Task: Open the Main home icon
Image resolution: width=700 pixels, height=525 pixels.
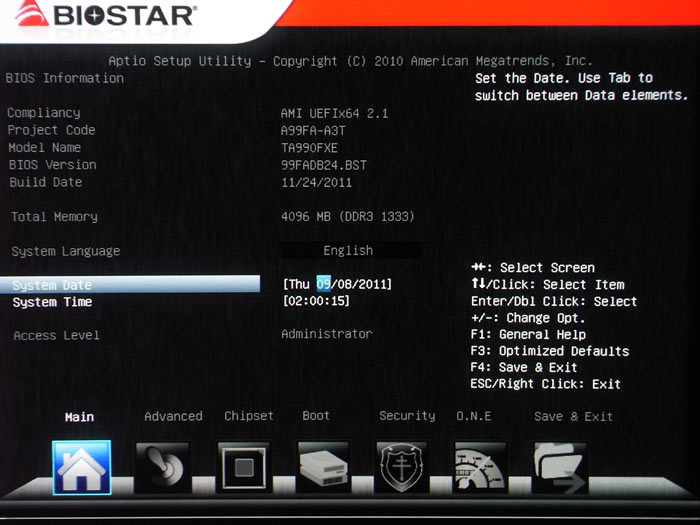Action: (x=81, y=467)
